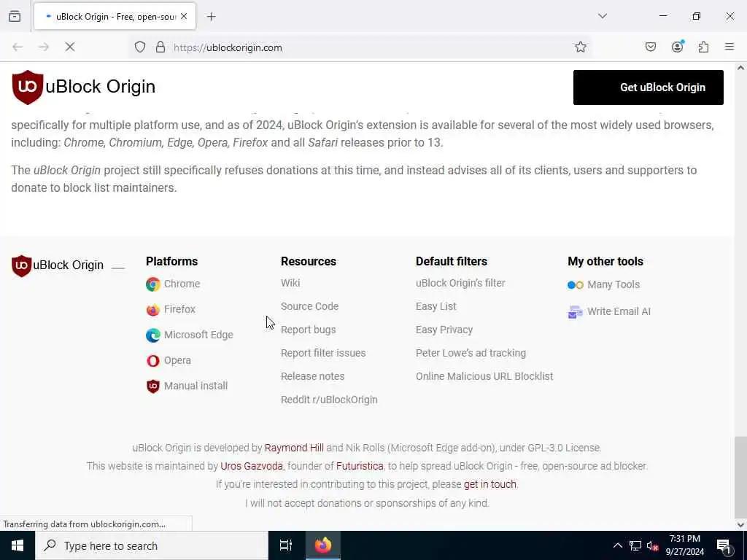Click the Opera platform icon

click(x=153, y=361)
